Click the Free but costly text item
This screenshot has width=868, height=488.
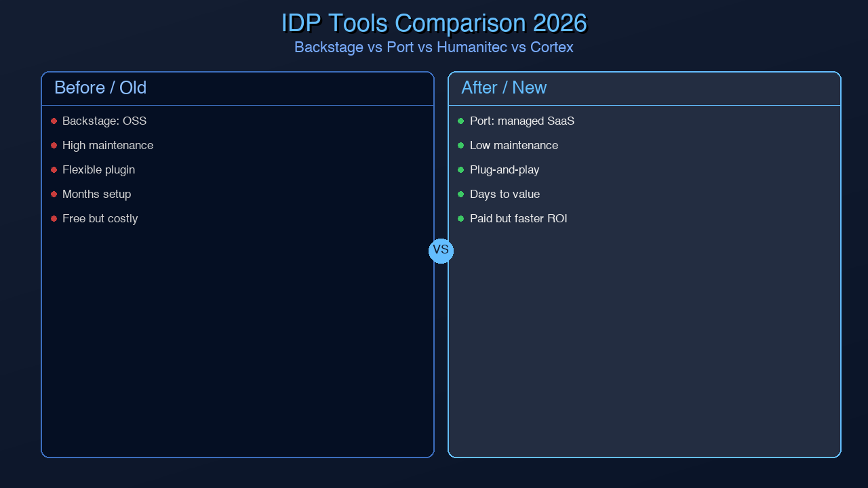(100, 218)
